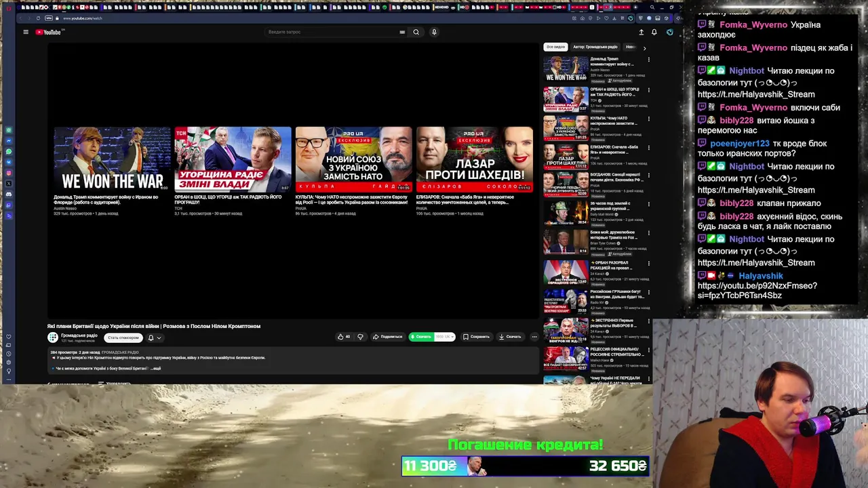Select the Автор: Громадське радіо chip

click(595, 47)
